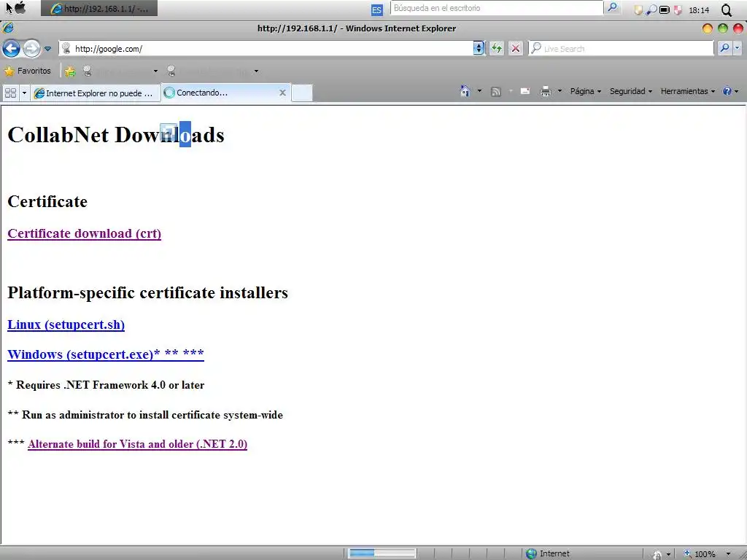This screenshot has height=560, width=747.
Task: Open recent pages dropdown beside Forward button
Action: point(47,49)
